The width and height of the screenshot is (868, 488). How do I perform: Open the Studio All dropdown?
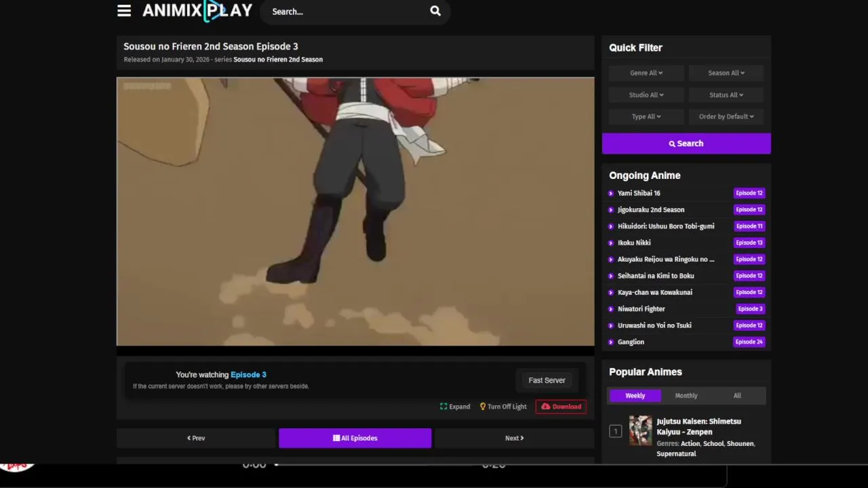point(646,95)
